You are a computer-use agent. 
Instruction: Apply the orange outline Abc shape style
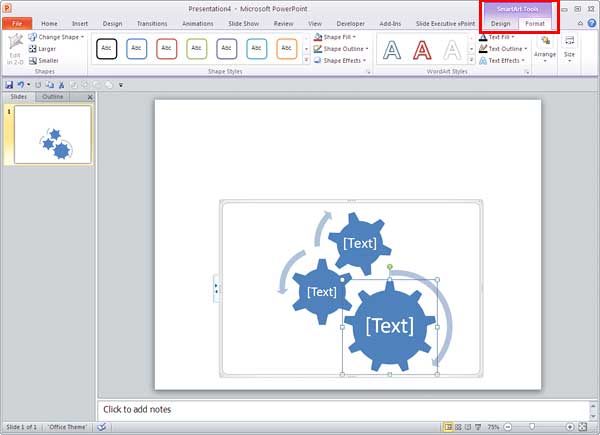coord(287,49)
